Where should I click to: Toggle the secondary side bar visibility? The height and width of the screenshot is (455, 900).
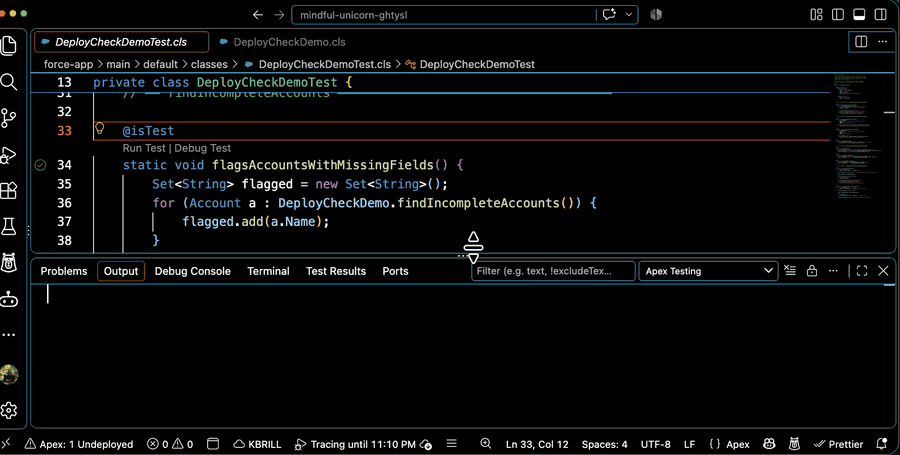pos(880,15)
